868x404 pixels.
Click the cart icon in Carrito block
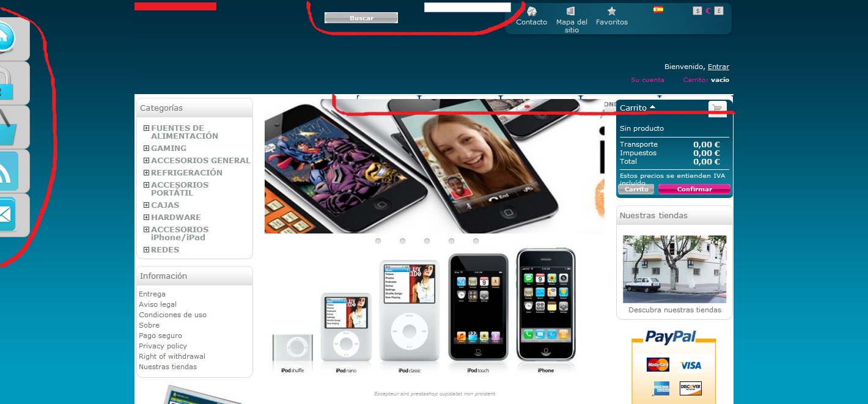click(x=718, y=108)
